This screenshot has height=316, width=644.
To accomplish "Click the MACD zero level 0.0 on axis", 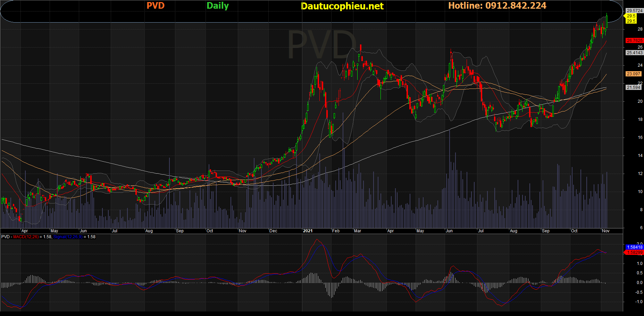I will [639, 283].
